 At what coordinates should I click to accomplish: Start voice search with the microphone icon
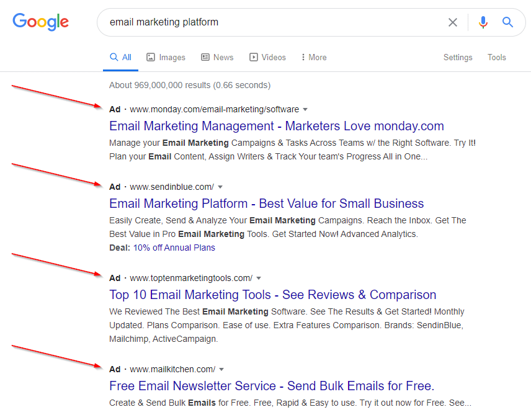coord(483,22)
